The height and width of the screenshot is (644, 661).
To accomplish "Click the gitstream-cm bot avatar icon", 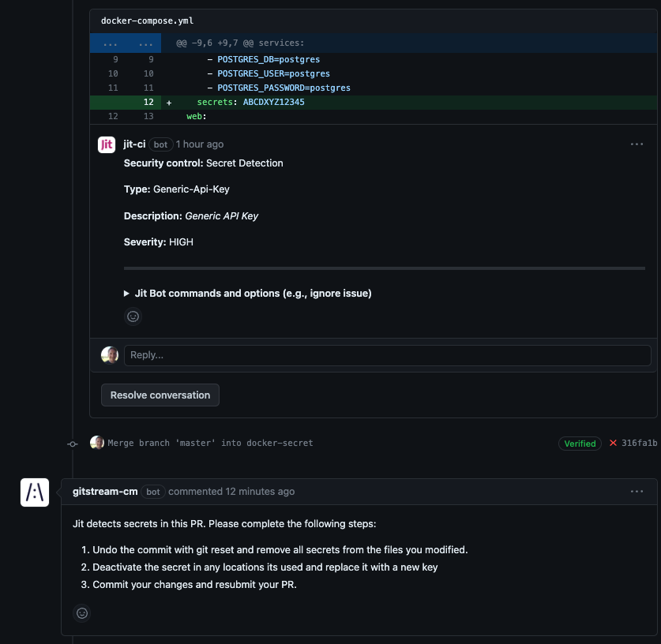I will pos(35,492).
